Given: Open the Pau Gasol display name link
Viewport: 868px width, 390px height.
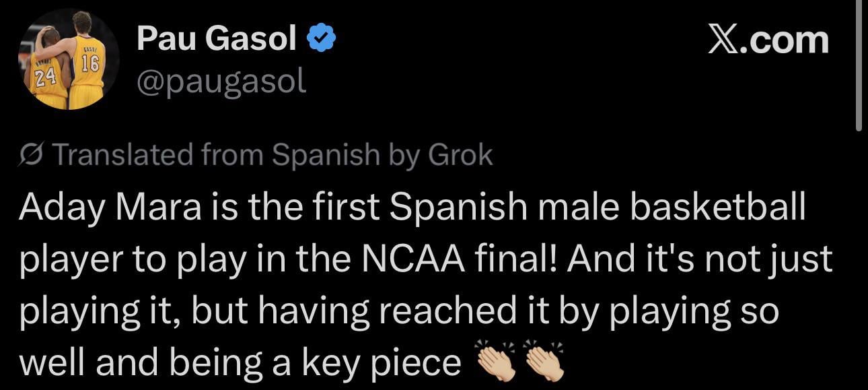Looking at the screenshot, I should (216, 42).
